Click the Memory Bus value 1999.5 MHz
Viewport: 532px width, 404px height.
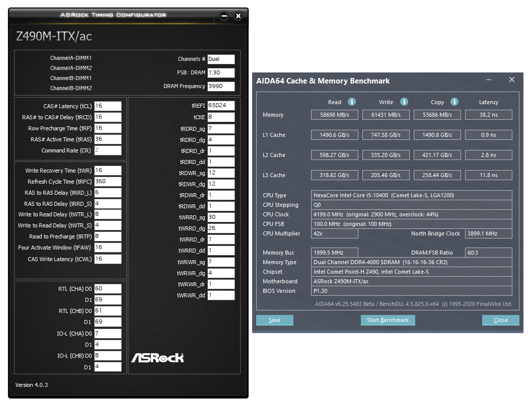[x=335, y=253]
